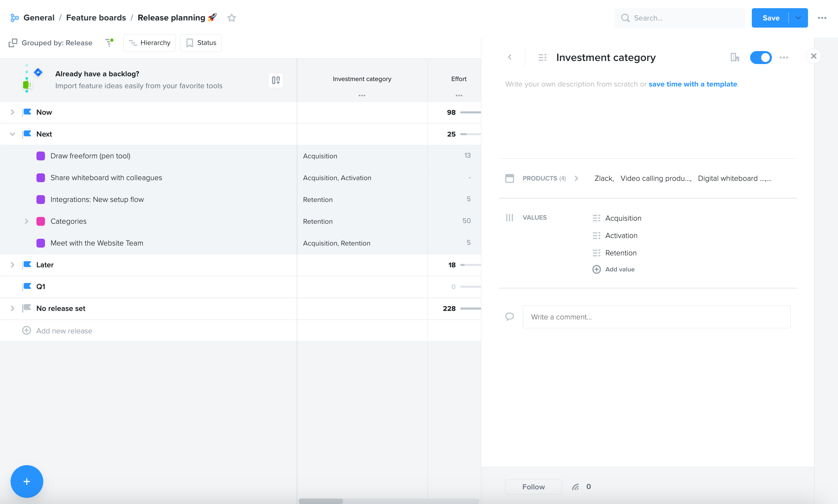Click purple swatch of Integrations row

pos(41,199)
